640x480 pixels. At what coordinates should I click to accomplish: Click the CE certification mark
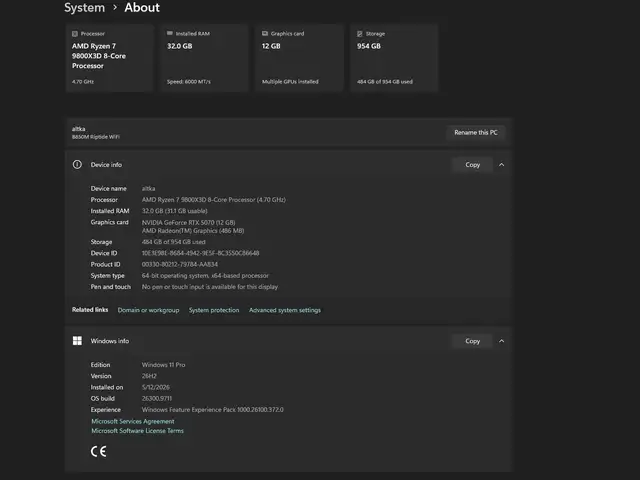coord(98,451)
